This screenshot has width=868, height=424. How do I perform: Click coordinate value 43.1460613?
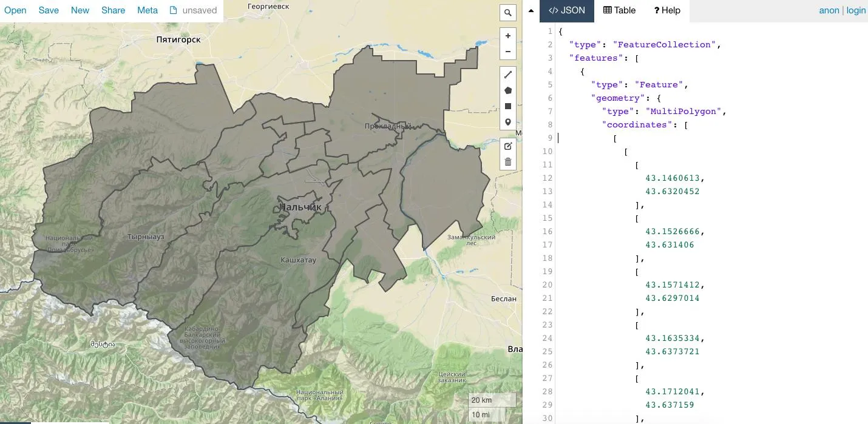673,178
